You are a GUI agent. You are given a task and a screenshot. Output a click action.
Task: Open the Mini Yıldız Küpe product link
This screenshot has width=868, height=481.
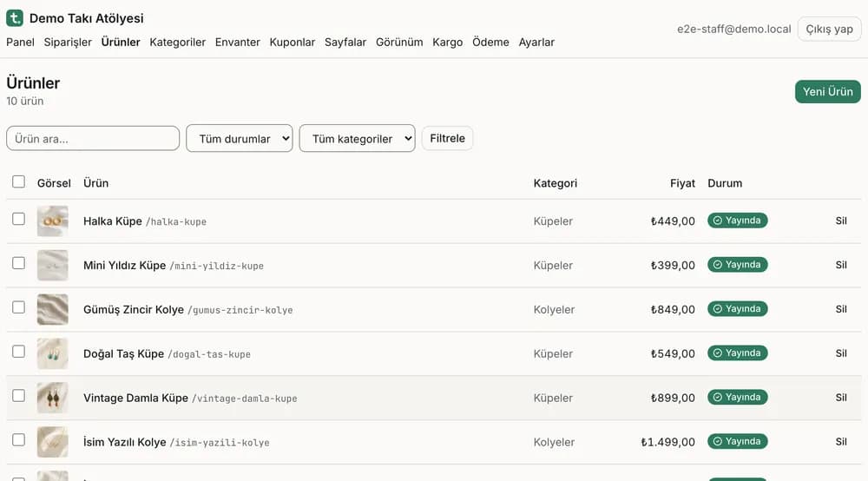pyautogui.click(x=124, y=265)
